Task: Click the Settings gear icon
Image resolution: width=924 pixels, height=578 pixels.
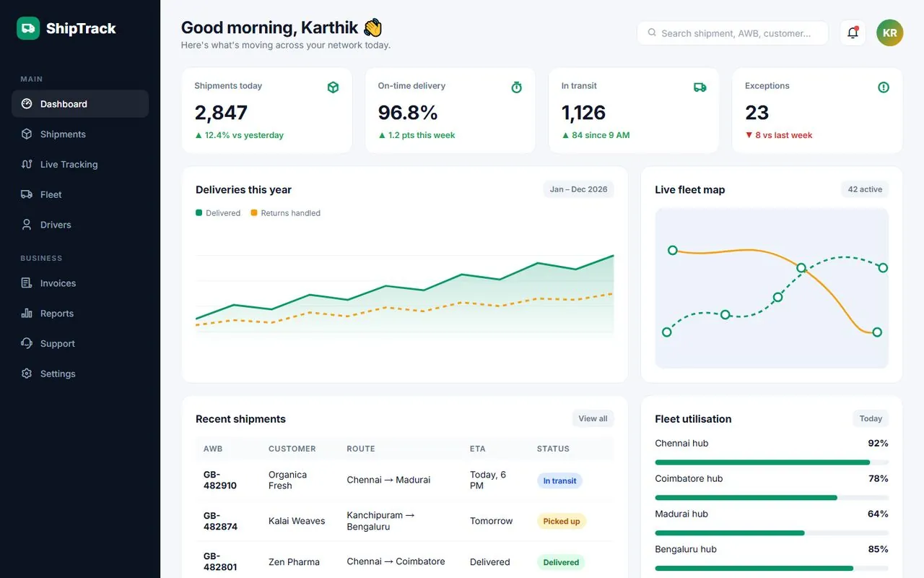Action: [x=27, y=374]
